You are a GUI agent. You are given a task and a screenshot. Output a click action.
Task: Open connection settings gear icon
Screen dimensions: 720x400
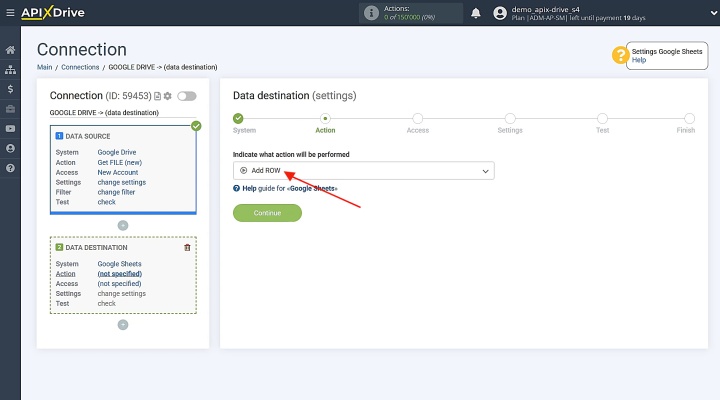[x=168, y=96]
